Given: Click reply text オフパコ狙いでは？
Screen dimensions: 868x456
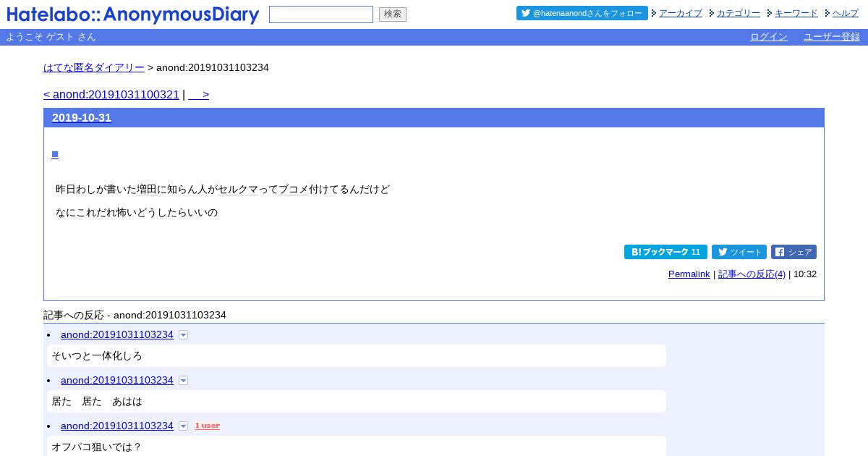Looking at the screenshot, I should click(x=97, y=447).
